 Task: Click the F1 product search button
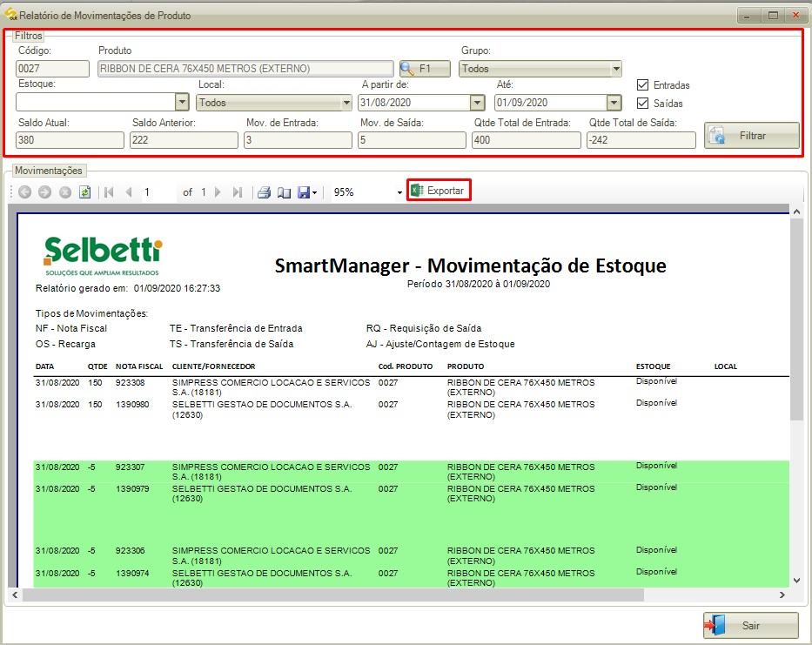click(x=425, y=69)
